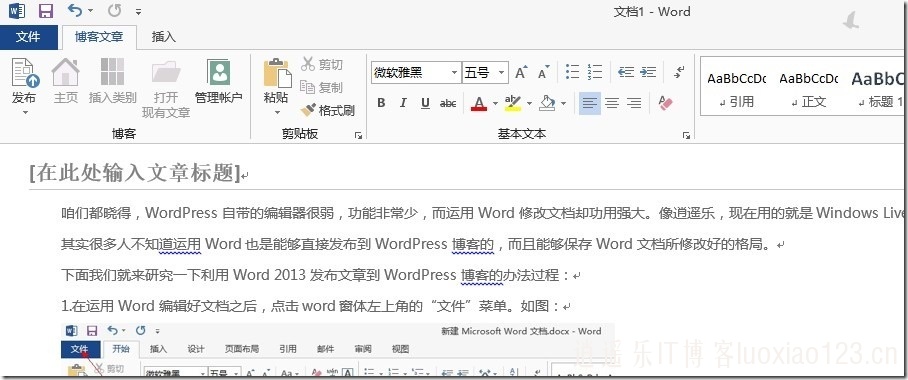The image size is (908, 380).
Task: Click the Redo icon in quick access toolbar
Action: [x=115, y=10]
